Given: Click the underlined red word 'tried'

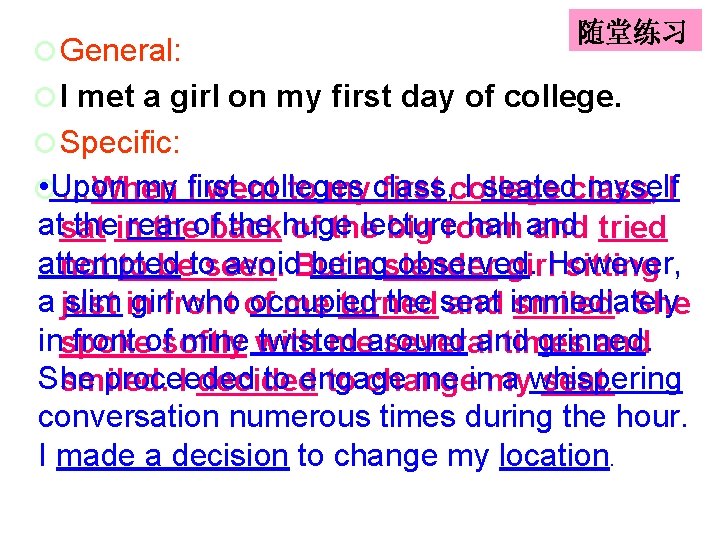Looking at the screenshot, I should (632, 227).
